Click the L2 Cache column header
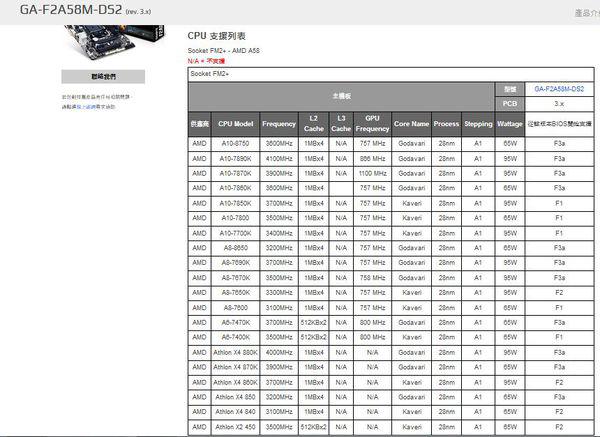Image resolution: width=600 pixels, height=437 pixels. pos(314,124)
